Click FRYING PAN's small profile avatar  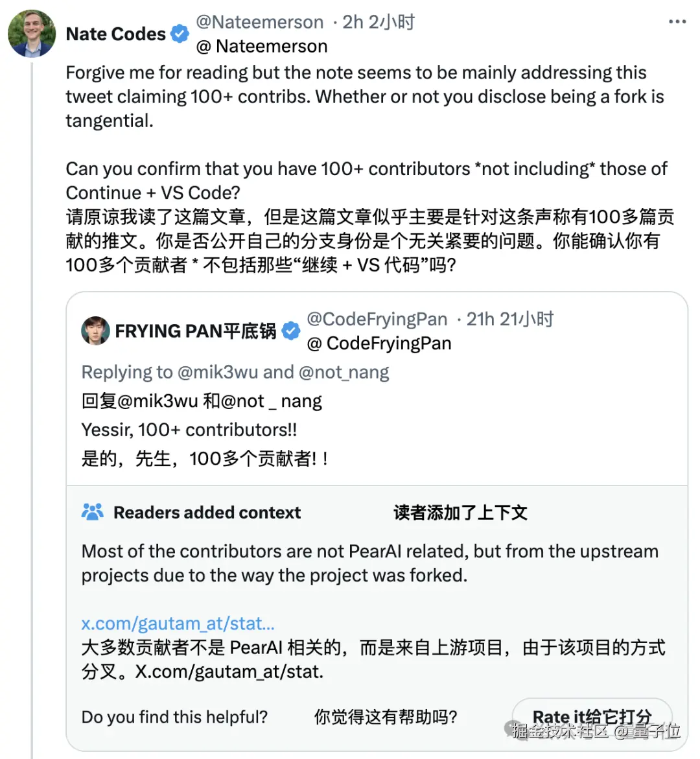[x=95, y=331]
